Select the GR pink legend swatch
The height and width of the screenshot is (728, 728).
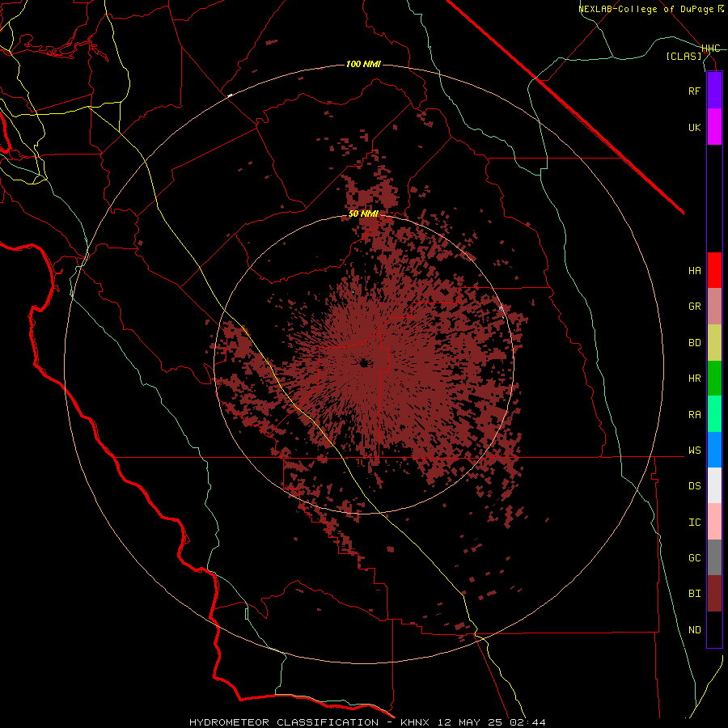pyautogui.click(x=714, y=306)
